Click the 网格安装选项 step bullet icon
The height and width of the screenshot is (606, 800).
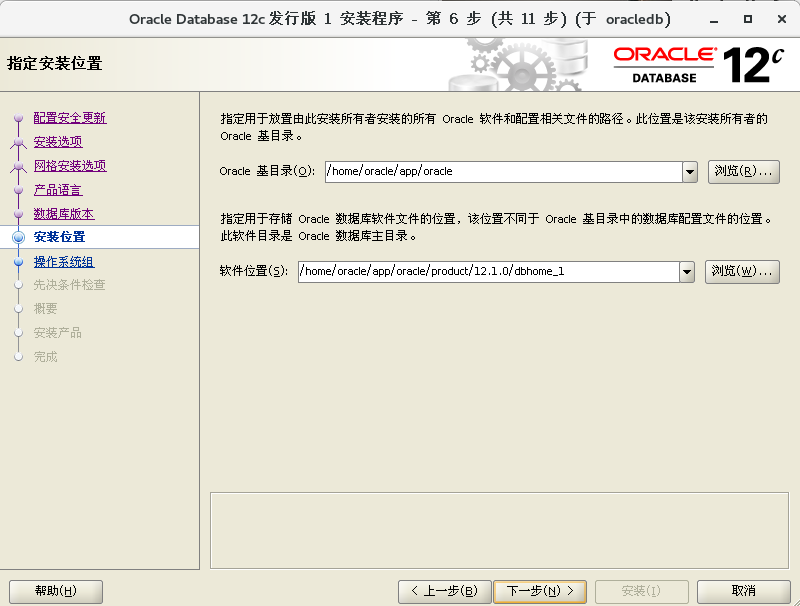coord(18,166)
